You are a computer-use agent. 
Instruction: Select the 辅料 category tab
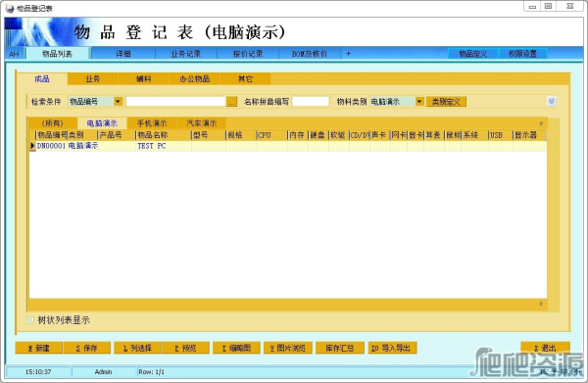coord(144,78)
